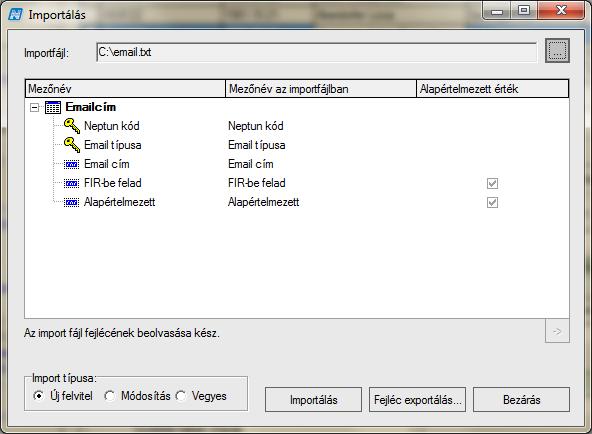Click the Importfájl path field
The image size is (592, 434).
(x=316, y=52)
